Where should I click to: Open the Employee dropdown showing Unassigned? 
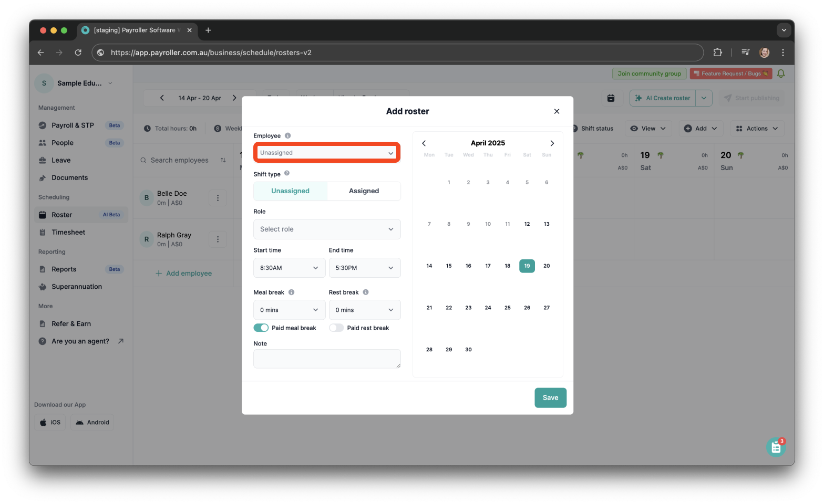(x=327, y=153)
